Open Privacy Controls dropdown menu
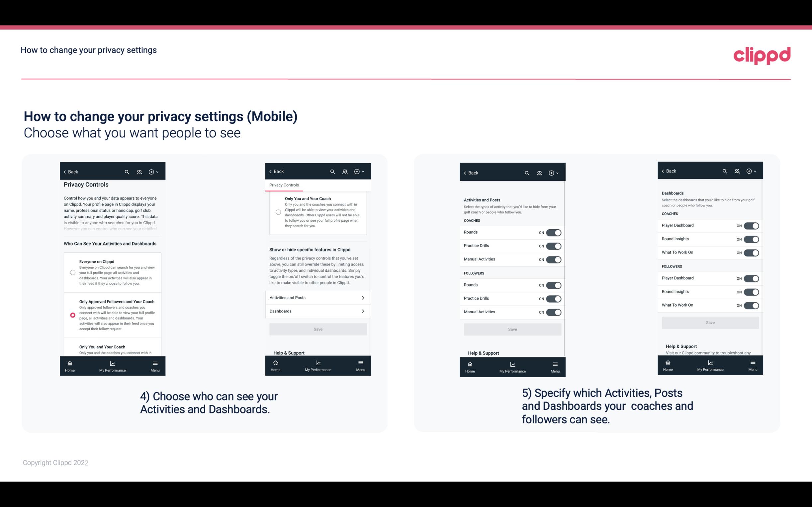 284,185
